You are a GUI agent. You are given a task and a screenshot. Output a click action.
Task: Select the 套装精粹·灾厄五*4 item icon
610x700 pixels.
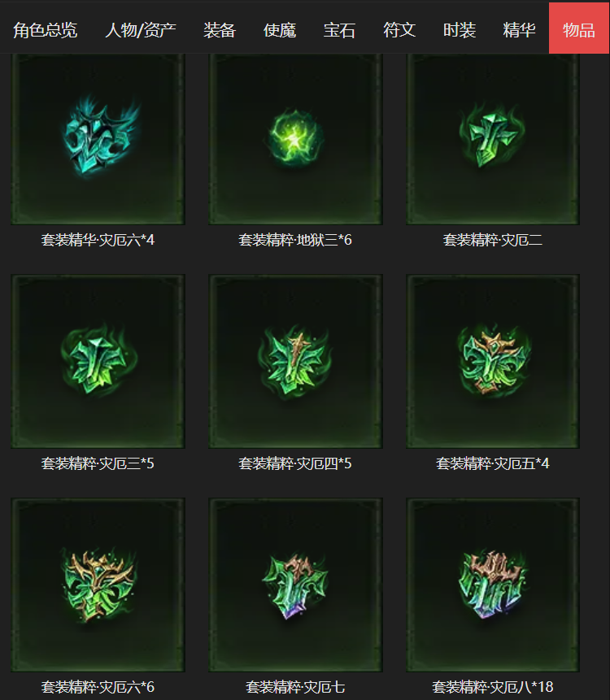click(493, 361)
